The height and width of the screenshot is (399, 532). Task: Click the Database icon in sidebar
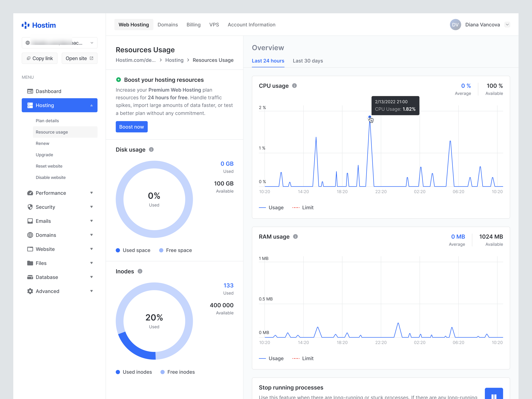(30, 277)
